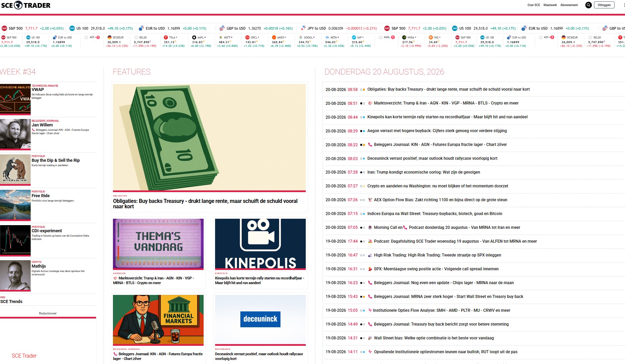The height and width of the screenshot is (364, 625).
Task: Click the icon before 'Wall Street bias'
Action: click(x=370, y=338)
